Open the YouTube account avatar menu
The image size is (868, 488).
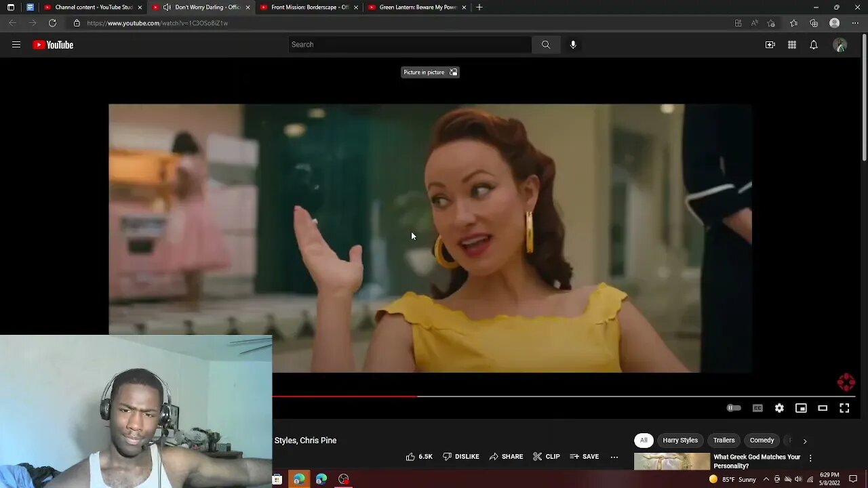pos(840,45)
